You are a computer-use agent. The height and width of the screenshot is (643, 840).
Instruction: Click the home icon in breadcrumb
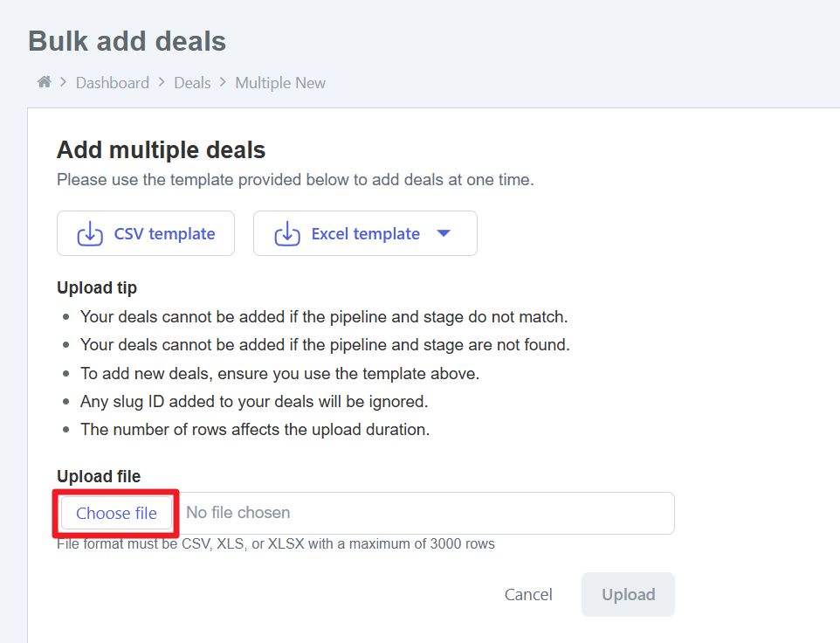point(44,82)
